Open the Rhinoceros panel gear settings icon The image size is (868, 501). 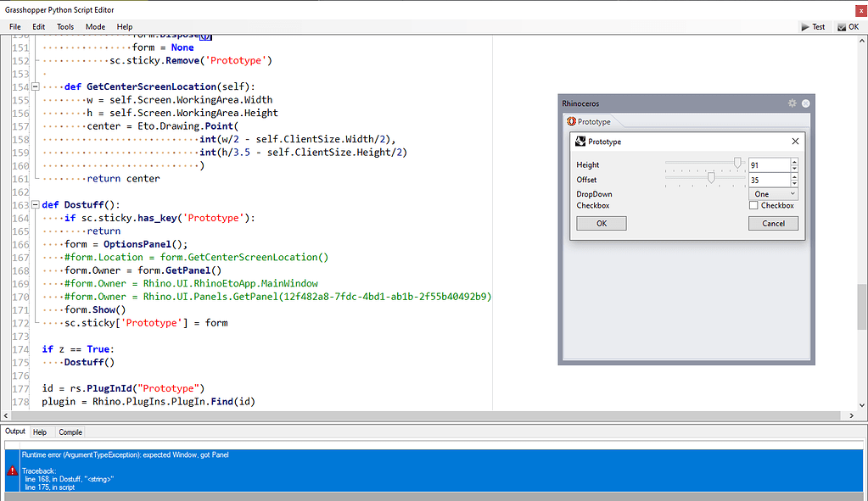coord(792,103)
